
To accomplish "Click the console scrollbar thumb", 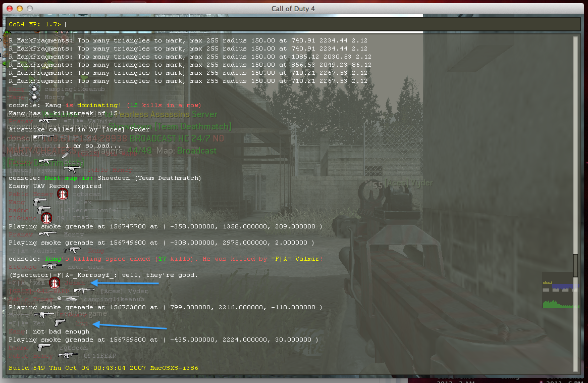I will (575, 265).
